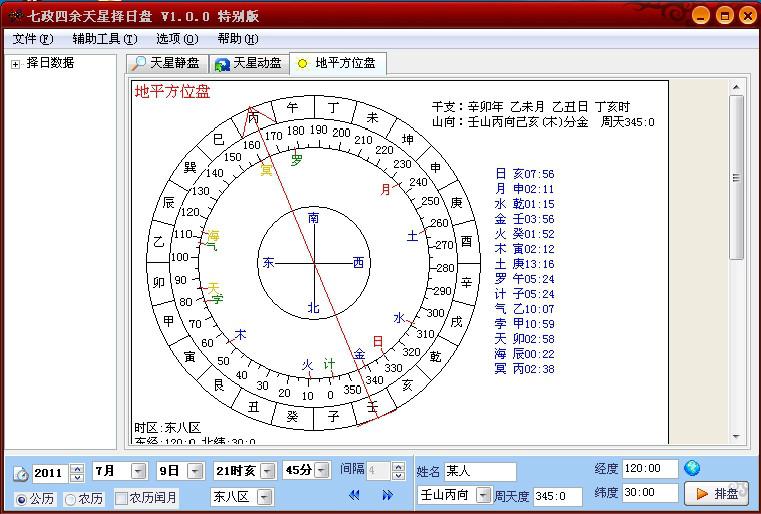Click the 火 癸01:52 entry
The image size is (761, 514).
pos(524,234)
